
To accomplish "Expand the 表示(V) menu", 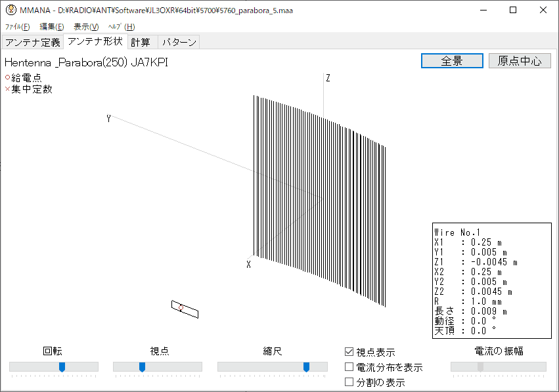I will pos(86,27).
